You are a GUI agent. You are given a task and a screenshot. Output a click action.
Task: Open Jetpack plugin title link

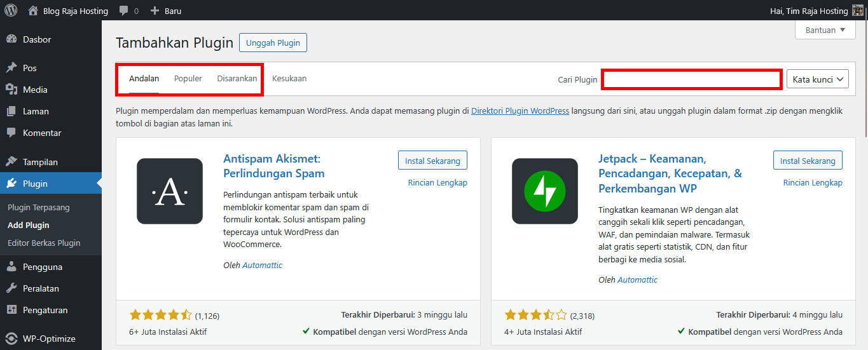click(670, 173)
